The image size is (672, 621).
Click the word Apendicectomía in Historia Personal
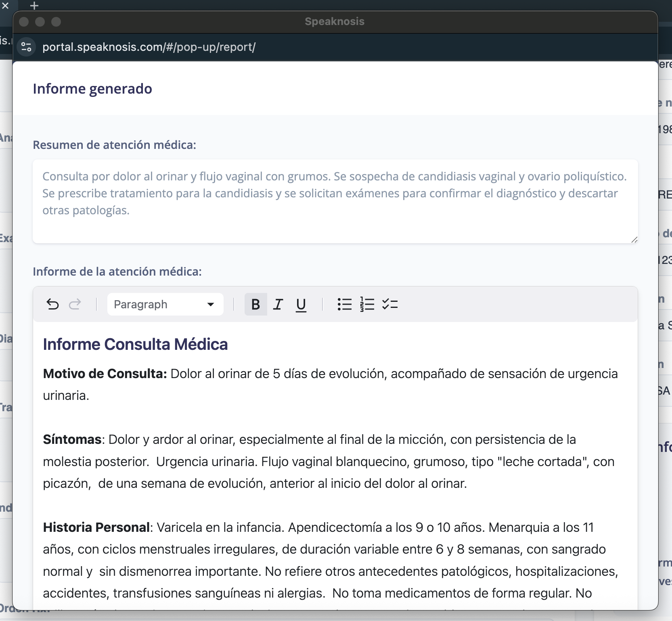point(335,527)
